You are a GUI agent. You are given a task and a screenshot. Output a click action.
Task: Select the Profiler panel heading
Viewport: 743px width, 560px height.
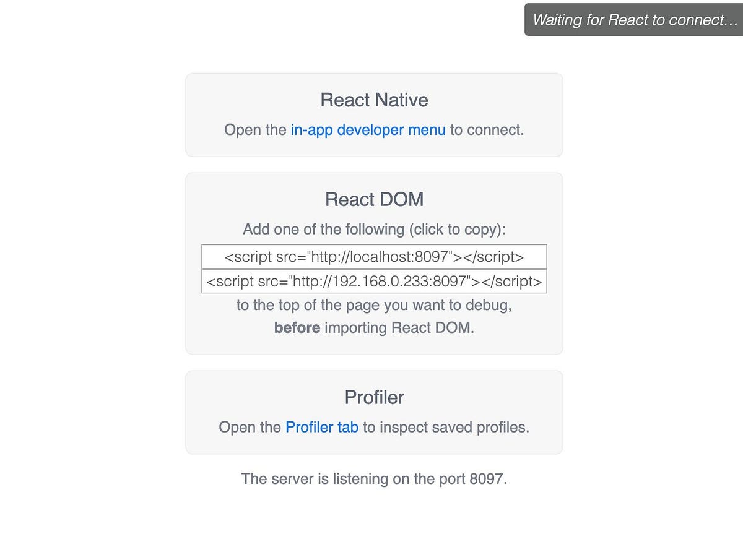point(374,397)
